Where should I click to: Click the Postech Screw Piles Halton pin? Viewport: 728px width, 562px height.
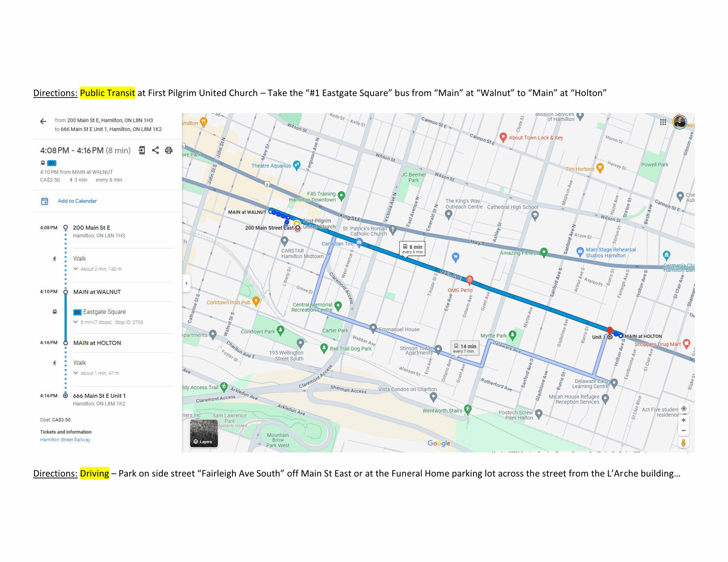click(539, 414)
